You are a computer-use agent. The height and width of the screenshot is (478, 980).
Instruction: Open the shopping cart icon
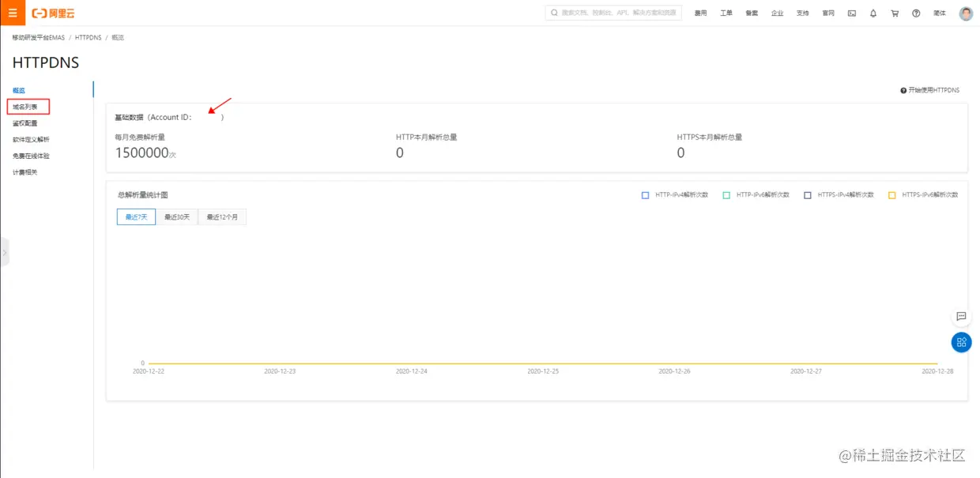coord(895,13)
